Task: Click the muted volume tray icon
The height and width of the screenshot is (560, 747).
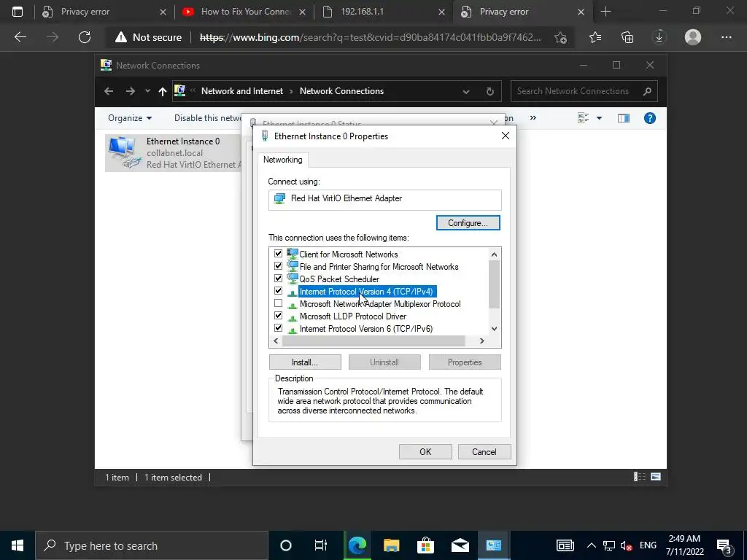Action: point(627,545)
